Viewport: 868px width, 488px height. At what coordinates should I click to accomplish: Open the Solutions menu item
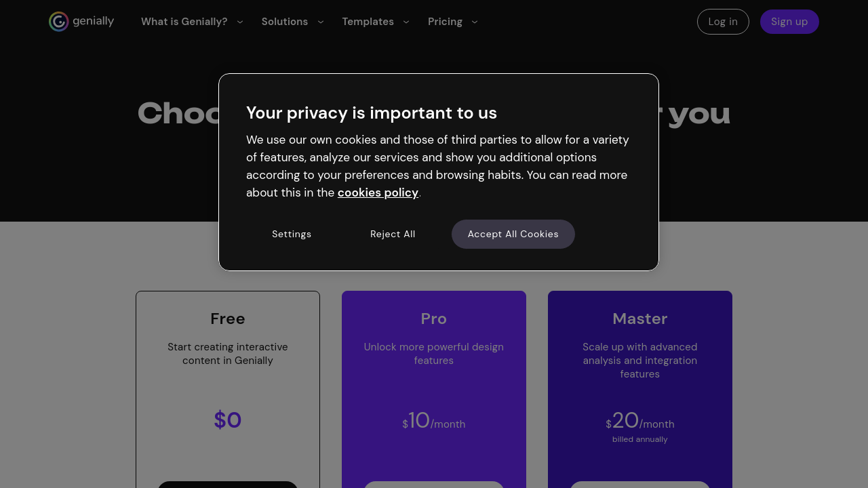coord(284,22)
